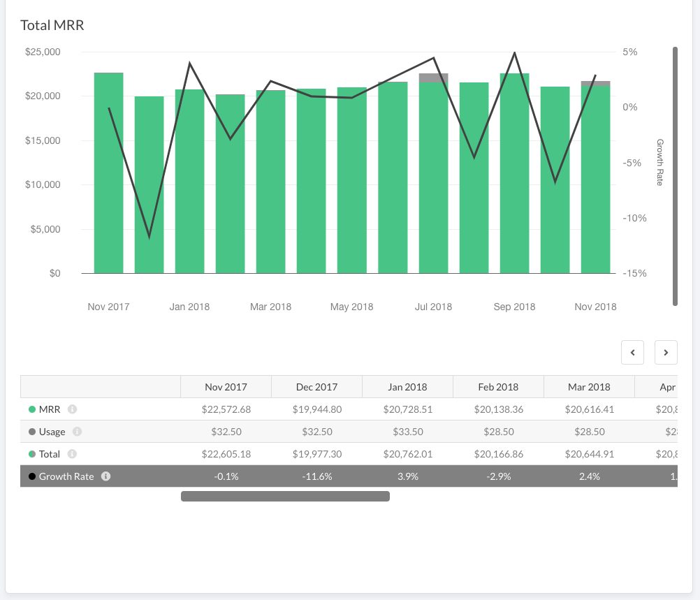Viewport: 700px width, 600px height.
Task: Click the info icon beside Usage
Action: pos(78,432)
